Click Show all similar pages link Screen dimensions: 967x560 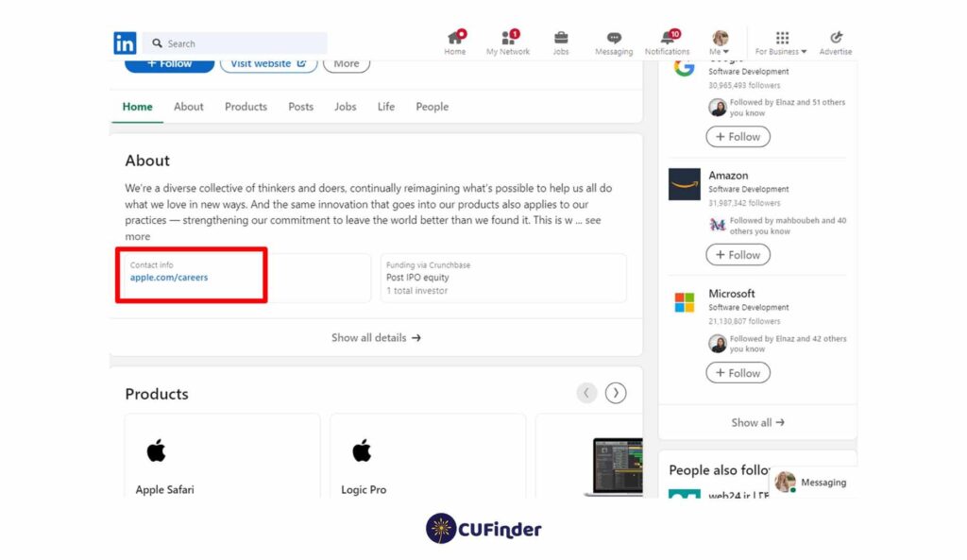click(757, 422)
